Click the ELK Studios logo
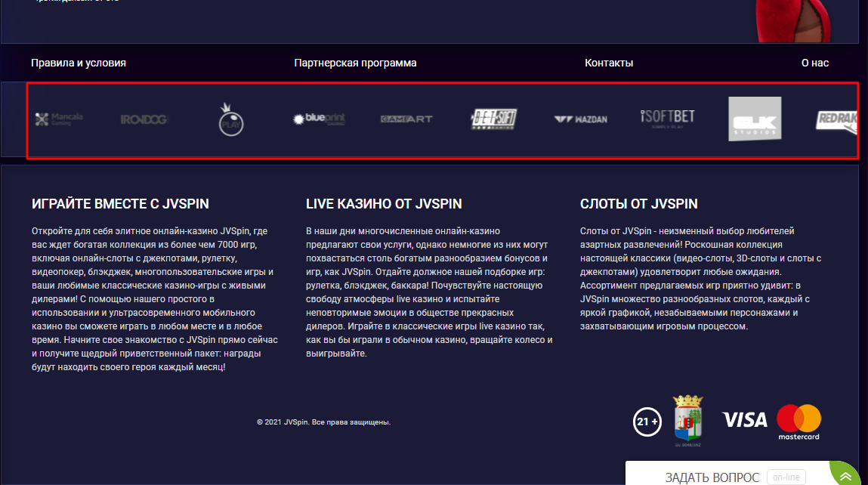 coord(755,119)
